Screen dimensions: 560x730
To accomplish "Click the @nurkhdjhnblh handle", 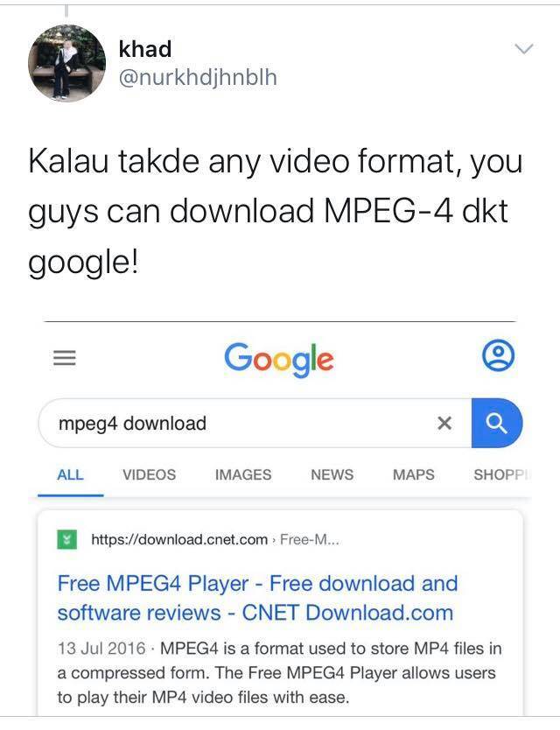I will [198, 78].
